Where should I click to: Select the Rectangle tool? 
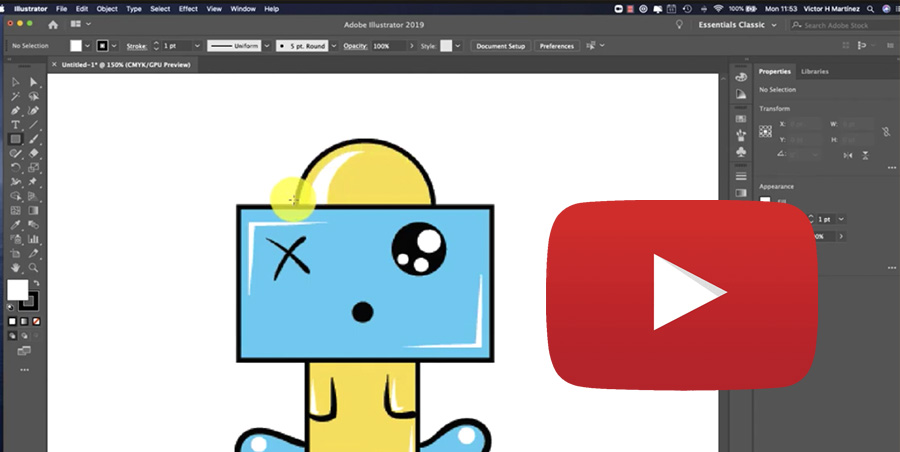(15, 139)
